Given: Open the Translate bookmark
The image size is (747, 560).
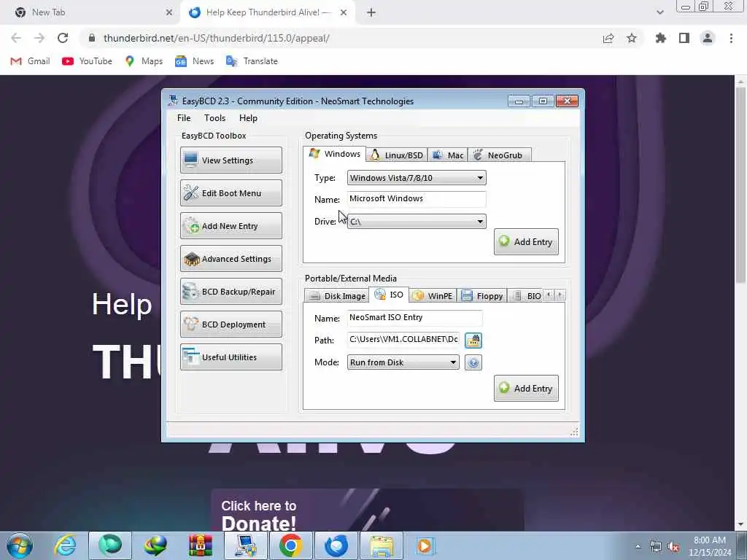Looking at the screenshot, I should (x=252, y=61).
